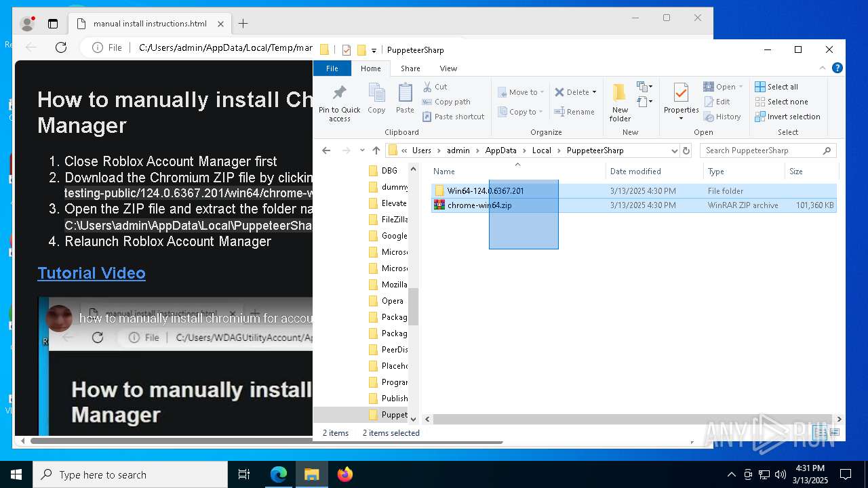Click Copy path in Clipboard group

446,102
